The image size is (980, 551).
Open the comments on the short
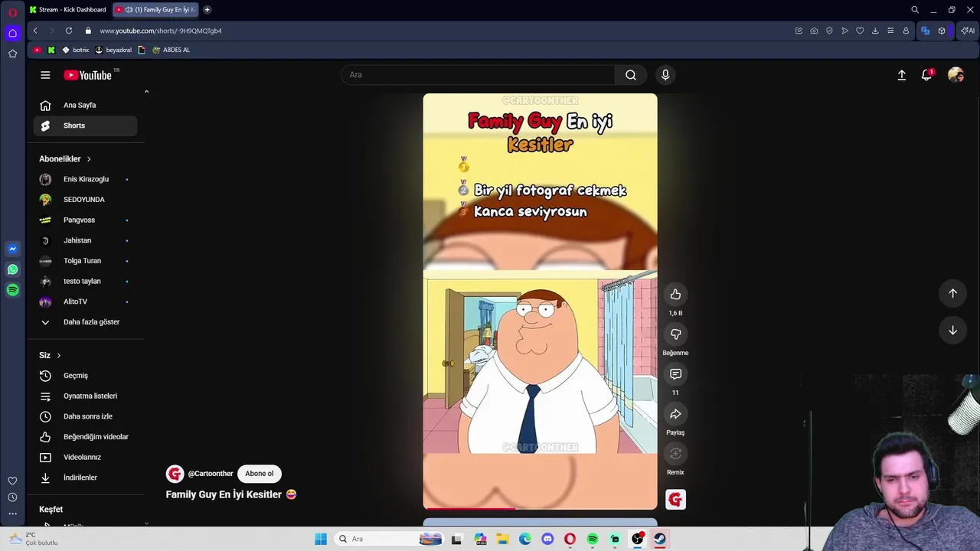tap(675, 374)
